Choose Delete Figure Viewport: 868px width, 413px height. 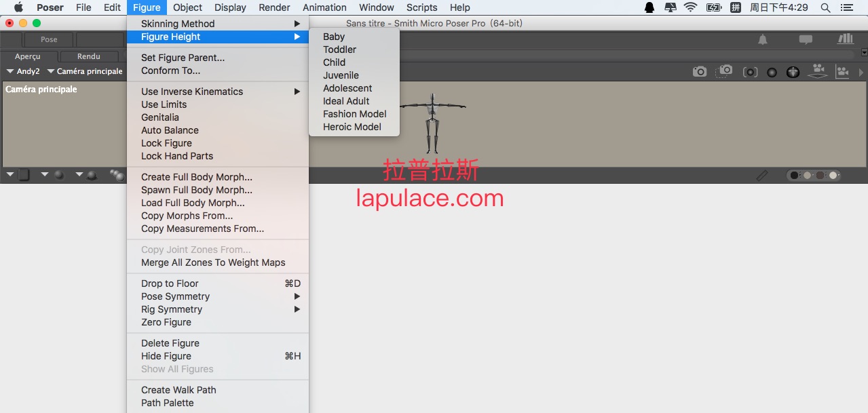218,343
